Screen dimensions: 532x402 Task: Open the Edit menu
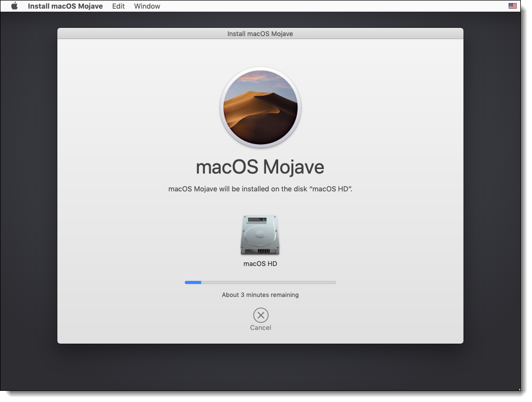tap(118, 6)
